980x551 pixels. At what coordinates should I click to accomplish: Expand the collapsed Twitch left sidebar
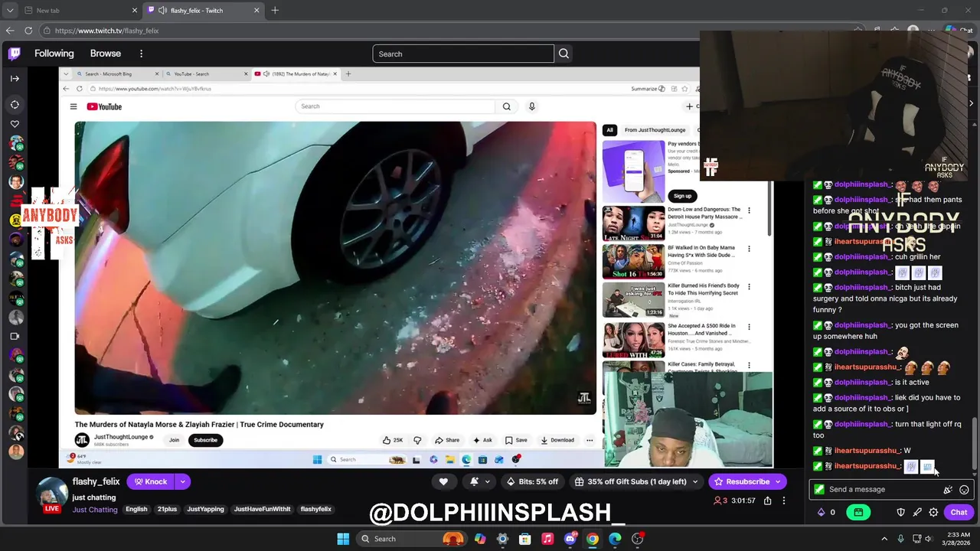click(x=15, y=78)
